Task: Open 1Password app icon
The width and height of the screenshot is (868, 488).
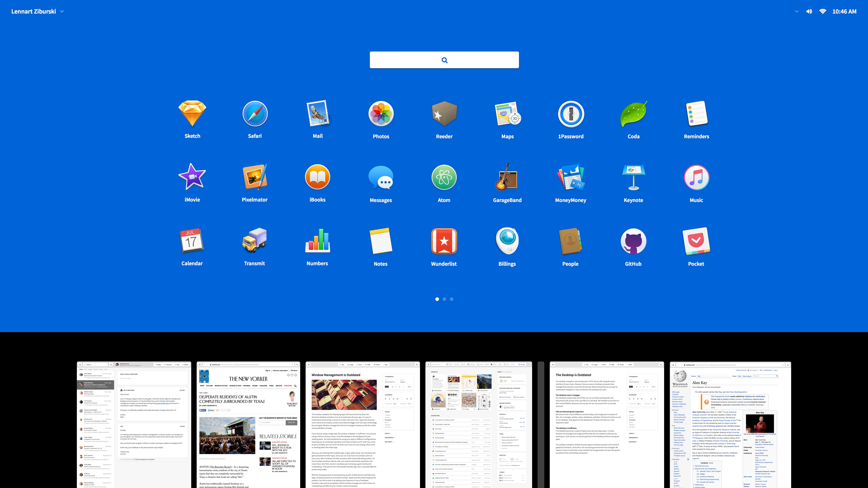Action: [571, 114]
